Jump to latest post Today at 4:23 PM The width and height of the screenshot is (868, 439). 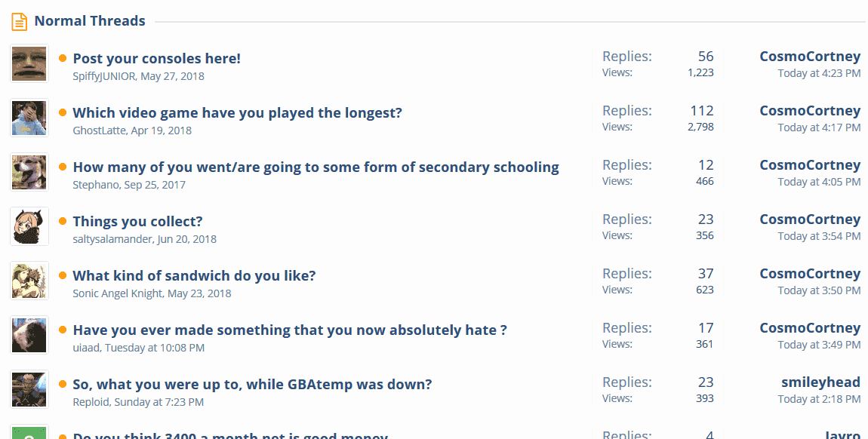point(819,73)
